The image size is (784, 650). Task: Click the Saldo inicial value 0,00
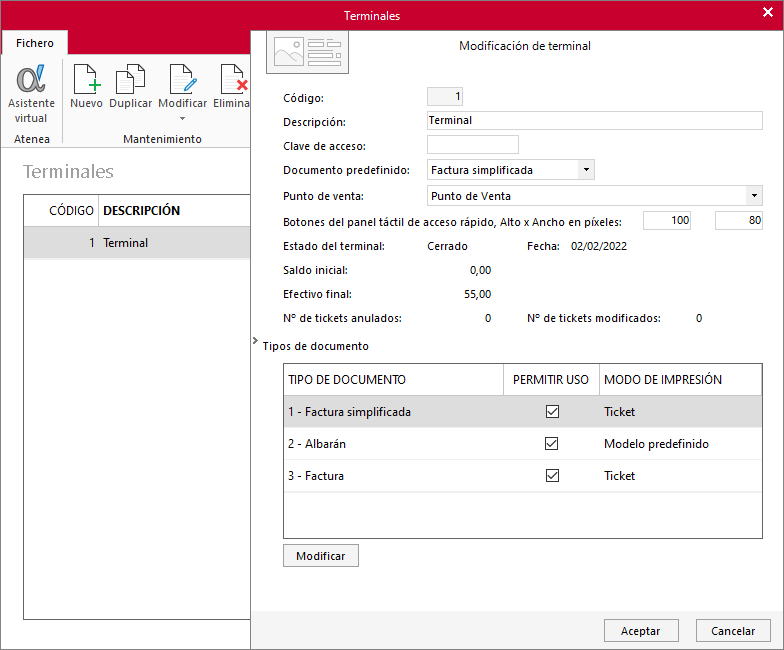(480, 270)
